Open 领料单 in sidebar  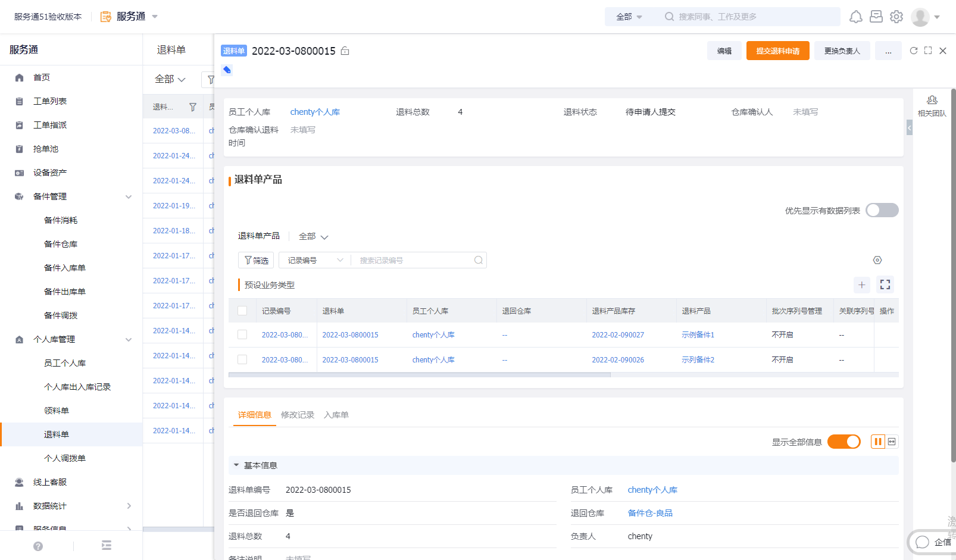click(x=57, y=411)
